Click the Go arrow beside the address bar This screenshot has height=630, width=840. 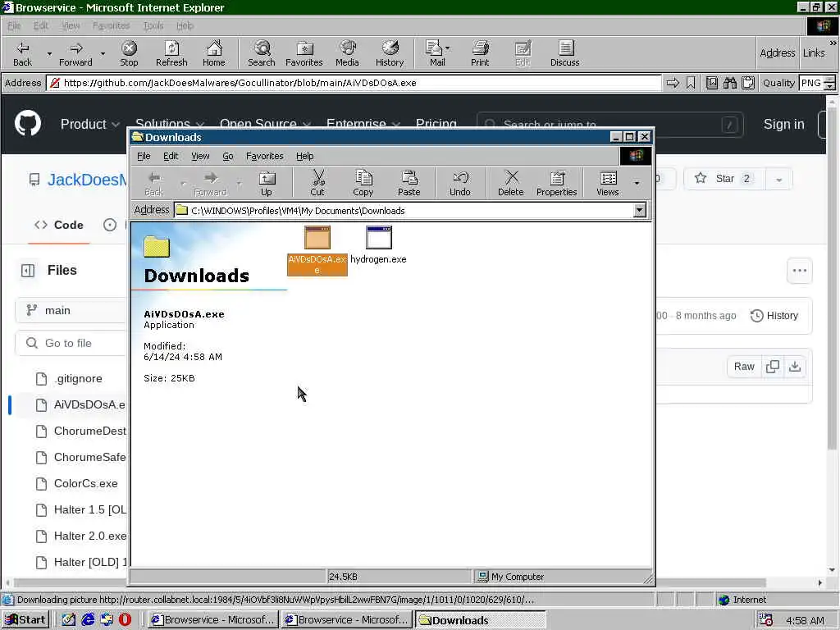[x=673, y=83]
